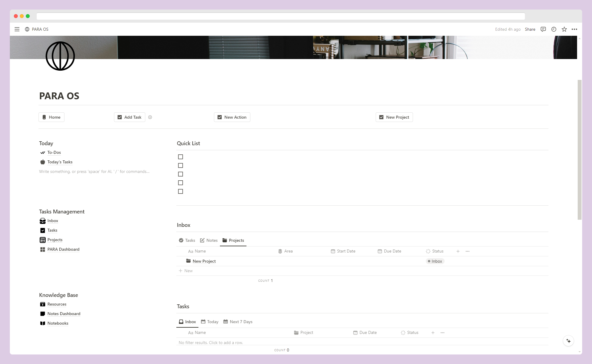Click the Notes Dashboard note icon
The image size is (592, 364).
point(43,314)
